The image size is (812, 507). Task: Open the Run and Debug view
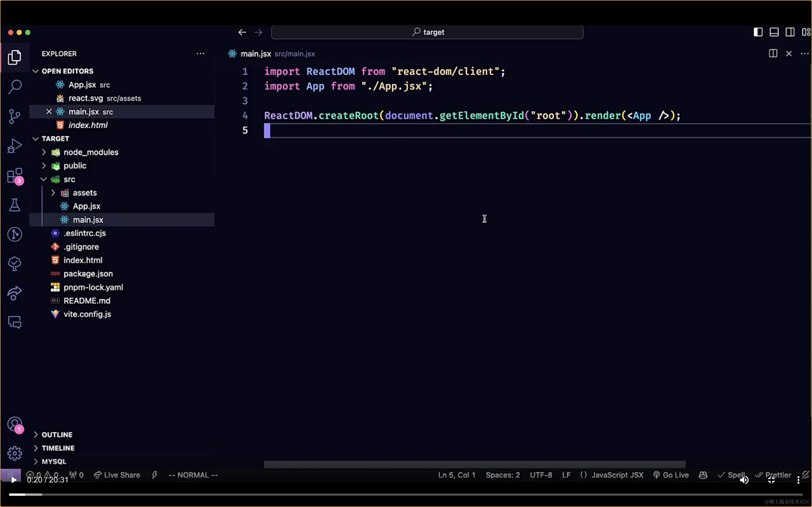click(14, 146)
